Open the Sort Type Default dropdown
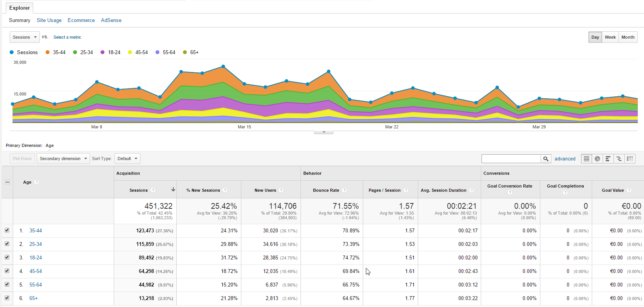Viewport: 644px width, 307px height. pyautogui.click(x=127, y=159)
